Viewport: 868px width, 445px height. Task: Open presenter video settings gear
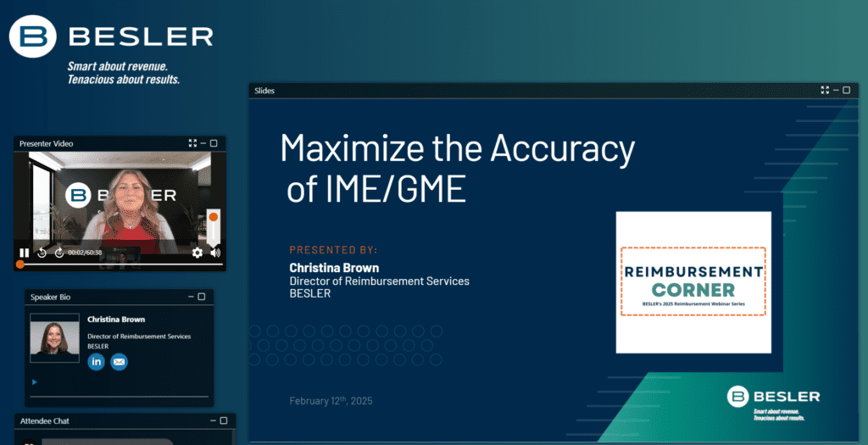(197, 253)
